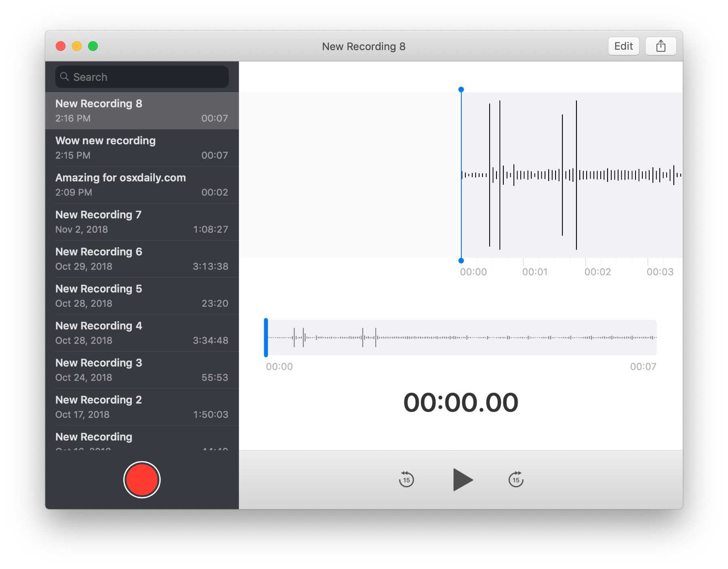Skip back 15 seconds
The height and width of the screenshot is (569, 728).
406,479
